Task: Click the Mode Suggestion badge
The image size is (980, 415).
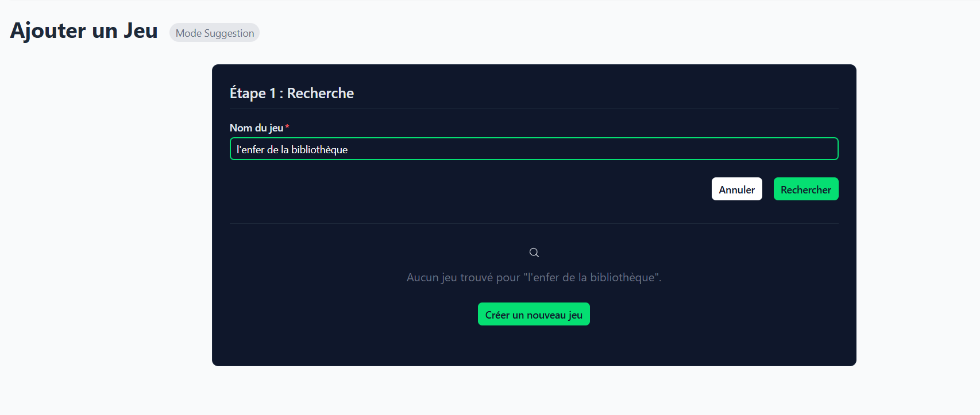Action: pos(214,33)
